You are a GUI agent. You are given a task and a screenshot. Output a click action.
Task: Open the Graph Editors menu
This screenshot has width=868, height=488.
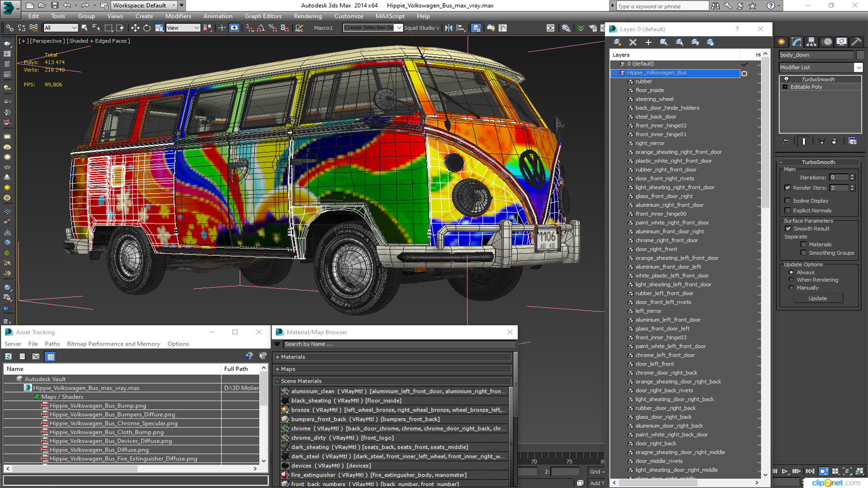[x=263, y=16]
